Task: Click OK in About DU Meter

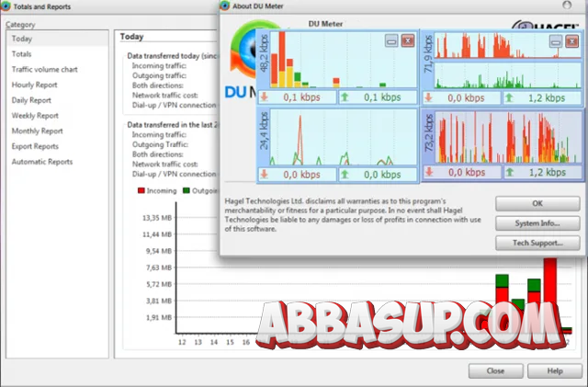Action: click(537, 203)
